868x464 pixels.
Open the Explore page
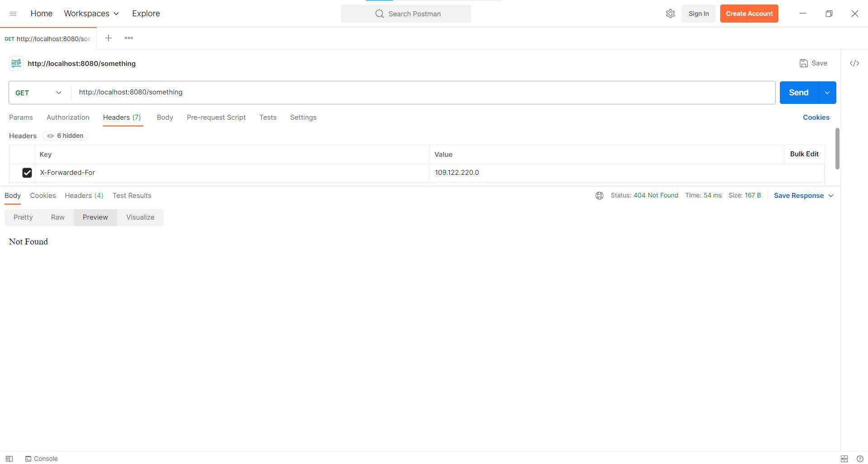pyautogui.click(x=146, y=14)
